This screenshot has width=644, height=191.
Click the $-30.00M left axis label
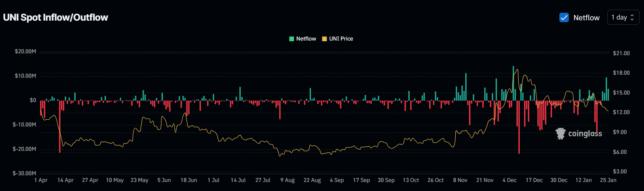point(24,173)
